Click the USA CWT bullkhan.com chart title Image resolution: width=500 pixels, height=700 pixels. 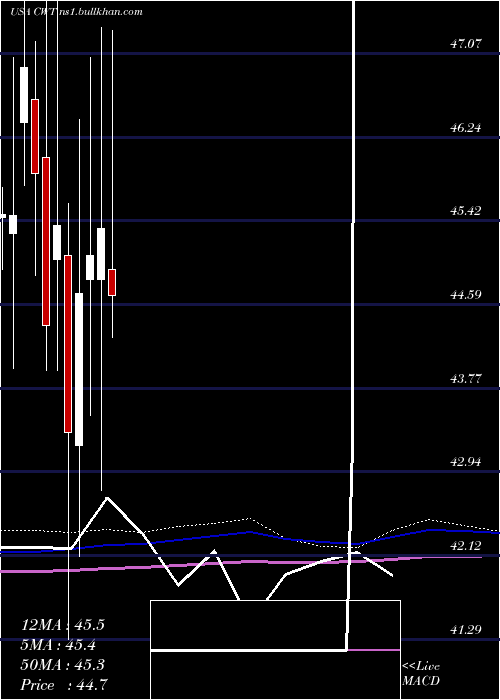click(x=76, y=12)
